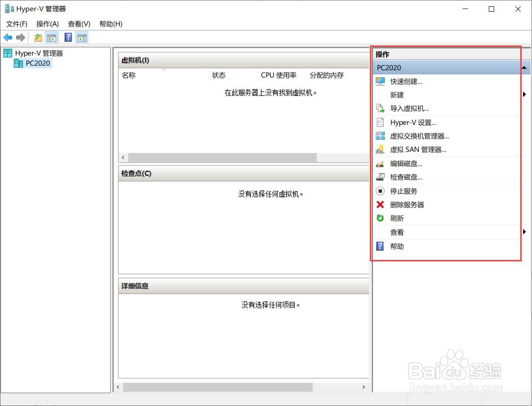This screenshot has height=406, width=532.
Task: Click the 帮助 question mark icon in actions
Action: coord(380,246)
